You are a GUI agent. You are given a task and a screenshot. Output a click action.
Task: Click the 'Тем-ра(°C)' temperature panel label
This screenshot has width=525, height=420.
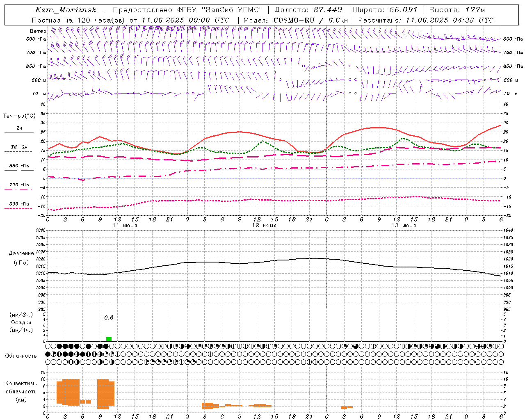click(19, 116)
